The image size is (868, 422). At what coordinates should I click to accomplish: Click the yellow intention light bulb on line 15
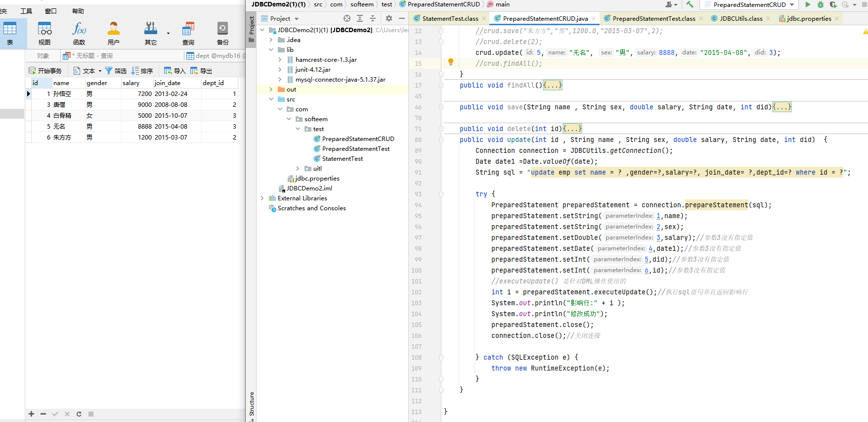450,62
